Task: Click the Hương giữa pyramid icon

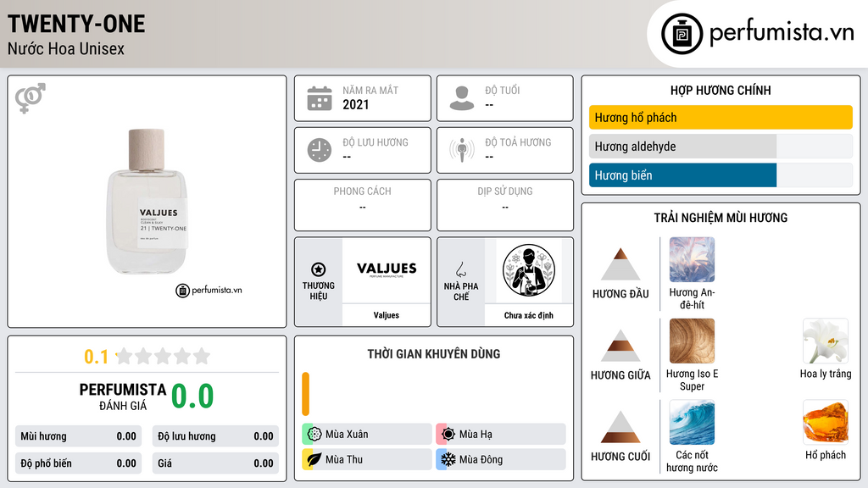Action: 620,346
